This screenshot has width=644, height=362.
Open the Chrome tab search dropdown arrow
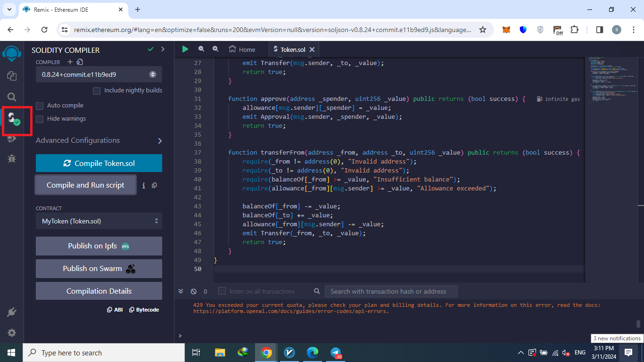tap(9, 9)
